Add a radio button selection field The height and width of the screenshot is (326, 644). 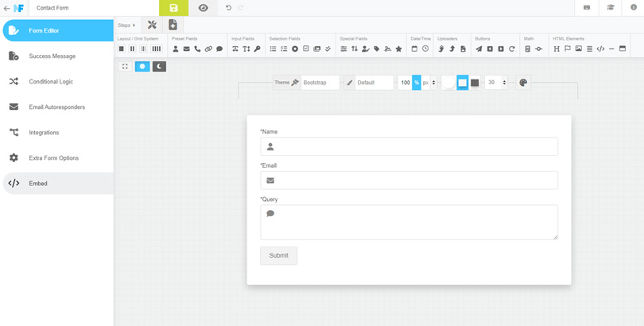point(295,49)
